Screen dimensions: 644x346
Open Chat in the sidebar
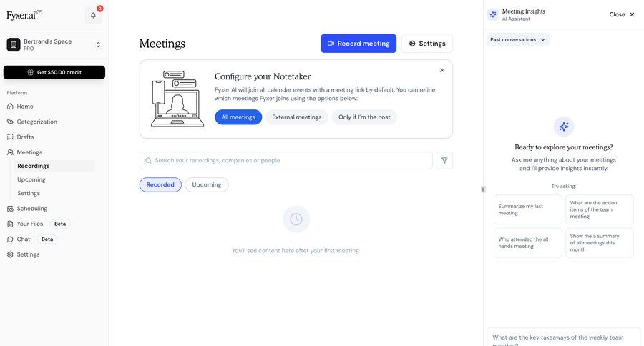24,239
